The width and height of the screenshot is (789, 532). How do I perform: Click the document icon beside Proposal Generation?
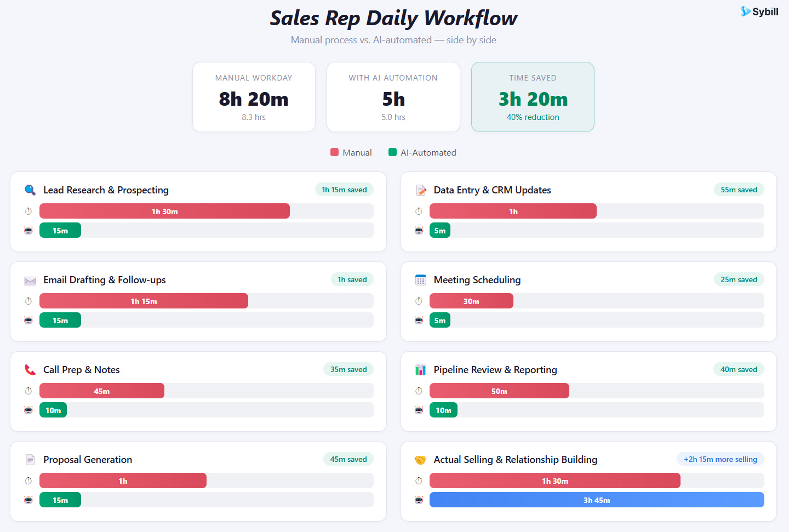[30, 460]
